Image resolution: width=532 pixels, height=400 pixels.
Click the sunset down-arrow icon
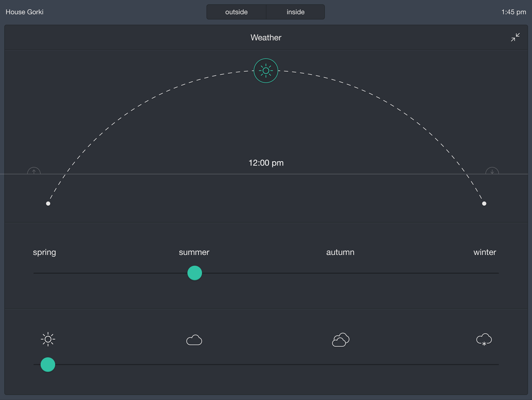point(492,171)
